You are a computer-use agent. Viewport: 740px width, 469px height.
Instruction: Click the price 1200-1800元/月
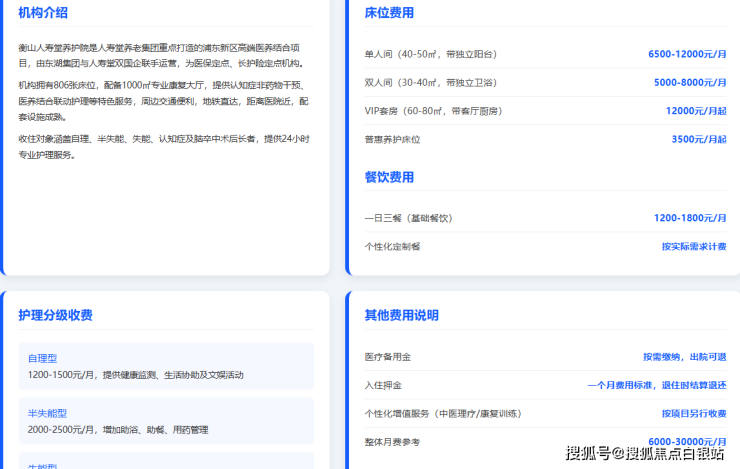click(x=690, y=218)
